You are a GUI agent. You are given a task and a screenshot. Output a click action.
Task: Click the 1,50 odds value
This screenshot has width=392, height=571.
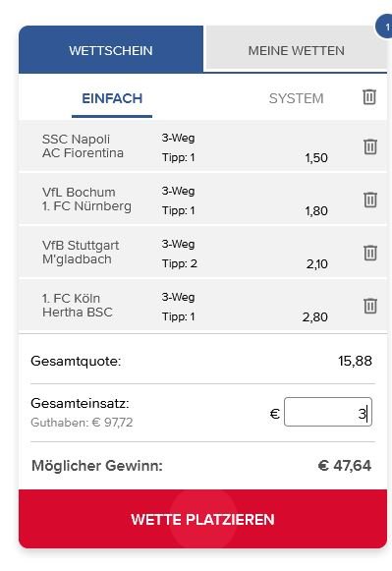316,158
